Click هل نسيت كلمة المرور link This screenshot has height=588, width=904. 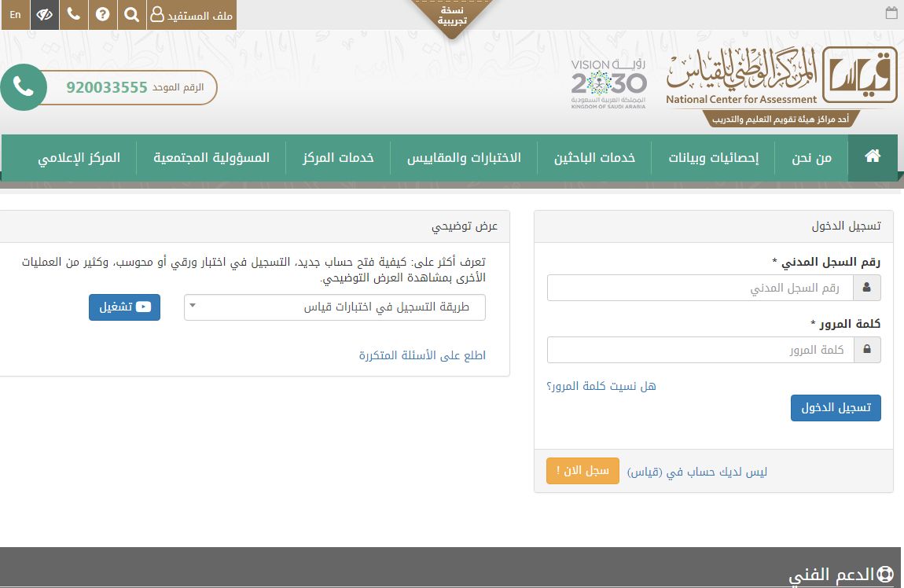click(601, 386)
